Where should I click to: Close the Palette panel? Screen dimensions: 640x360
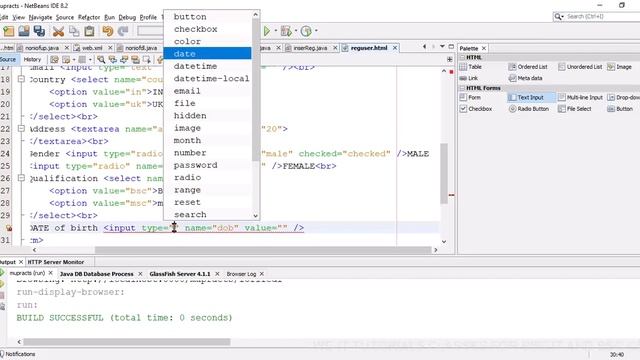(484, 48)
